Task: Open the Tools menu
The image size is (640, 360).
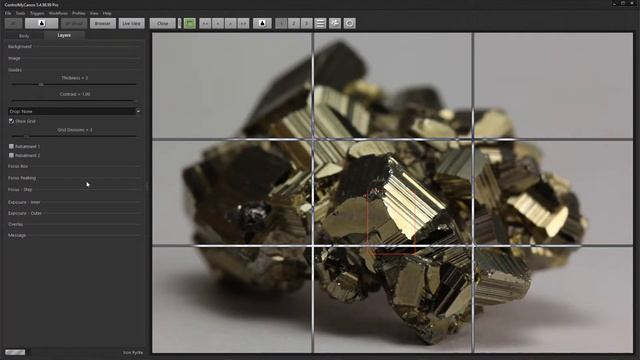Action: pyautogui.click(x=20, y=13)
